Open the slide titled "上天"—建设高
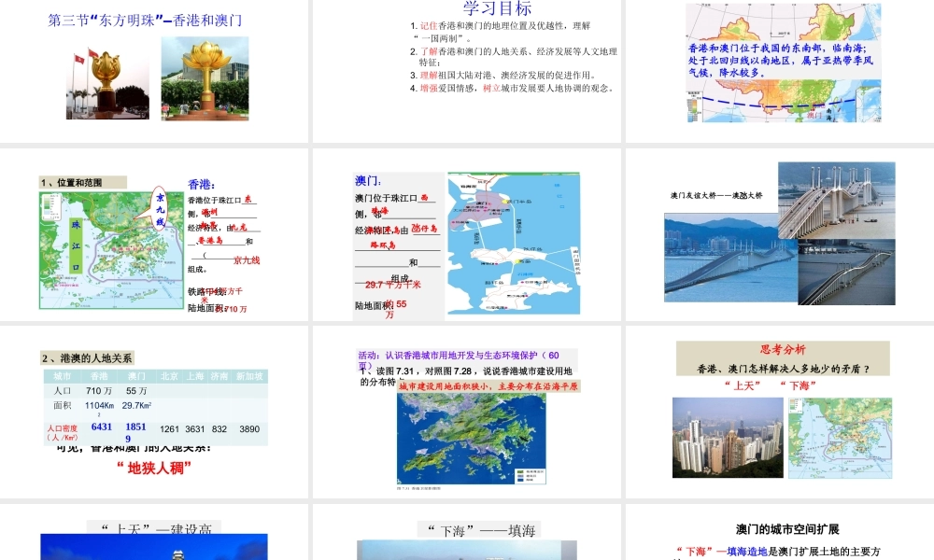934x560 pixels. pyautogui.click(x=154, y=531)
